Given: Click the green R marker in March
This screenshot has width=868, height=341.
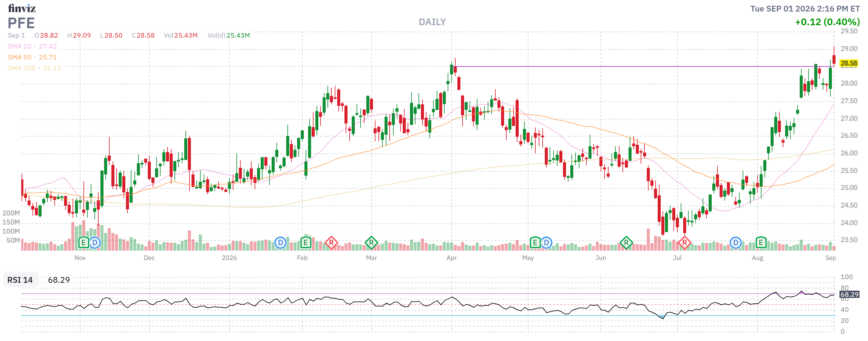Looking at the screenshot, I should coord(371,243).
